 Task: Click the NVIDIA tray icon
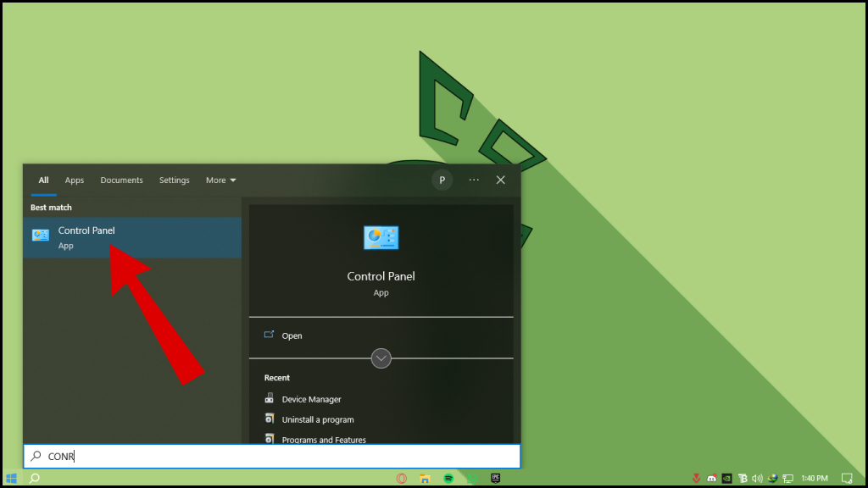point(726,478)
